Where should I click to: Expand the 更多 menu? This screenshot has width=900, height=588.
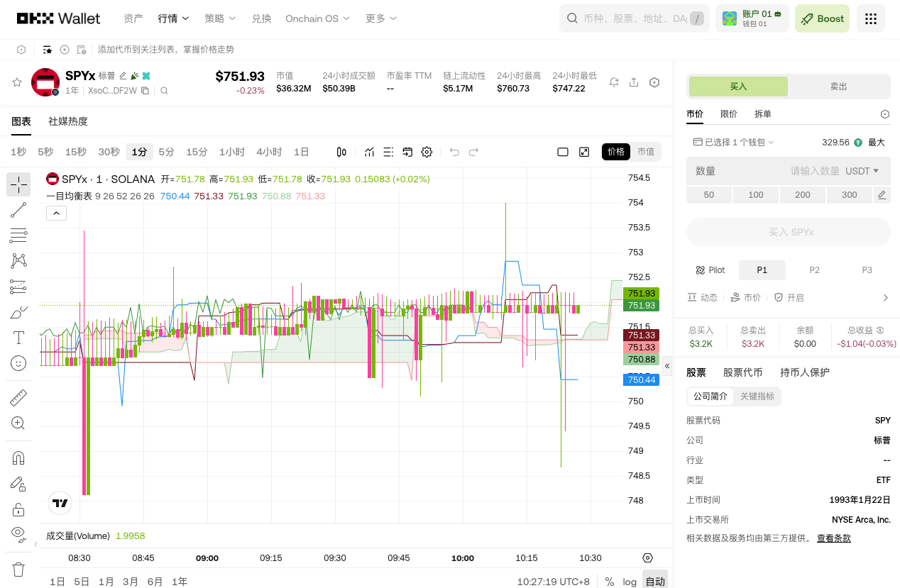(381, 18)
